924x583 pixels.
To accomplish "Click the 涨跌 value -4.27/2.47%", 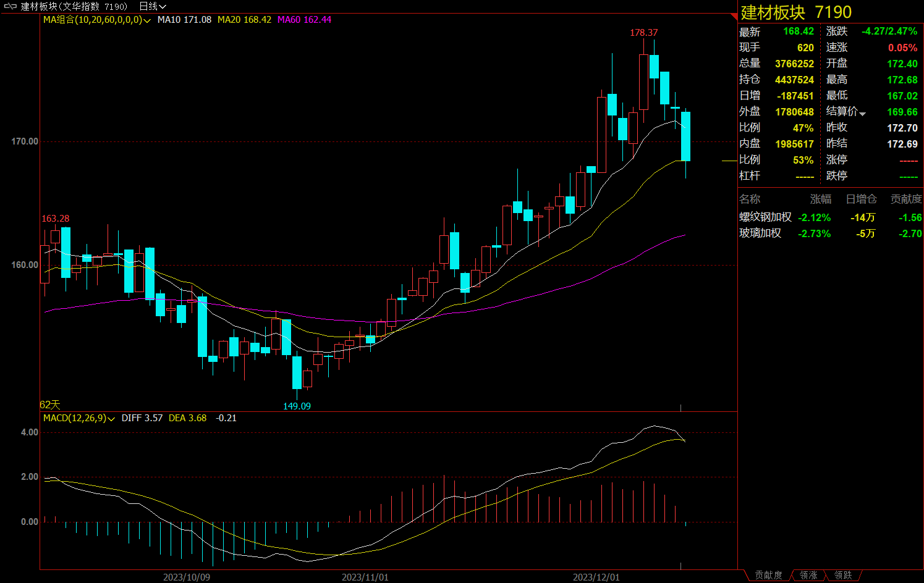I will pyautogui.click(x=889, y=31).
